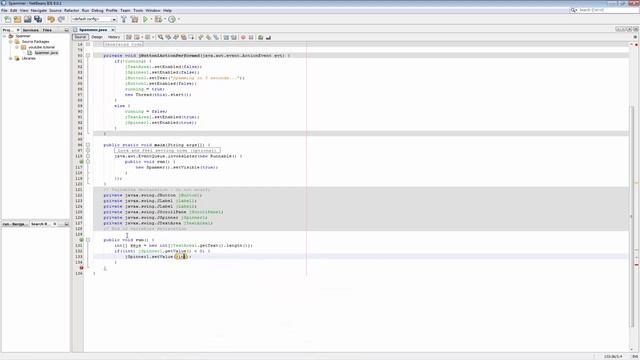Click the Toggle Rectangular Selection editor icon

tap(191, 37)
